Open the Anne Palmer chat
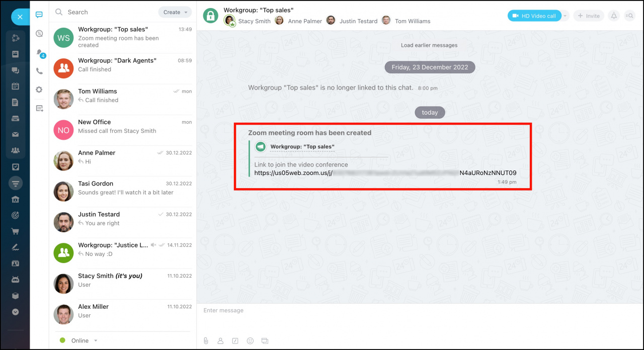 (123, 160)
